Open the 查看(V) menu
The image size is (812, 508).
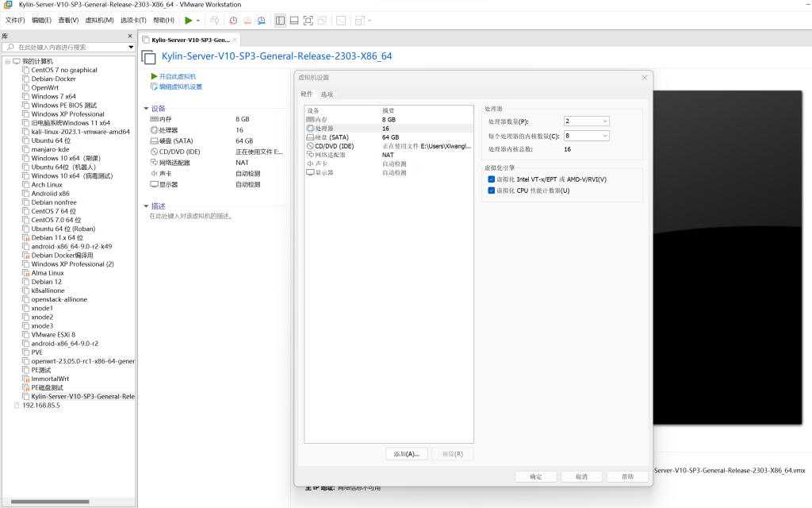(68, 20)
